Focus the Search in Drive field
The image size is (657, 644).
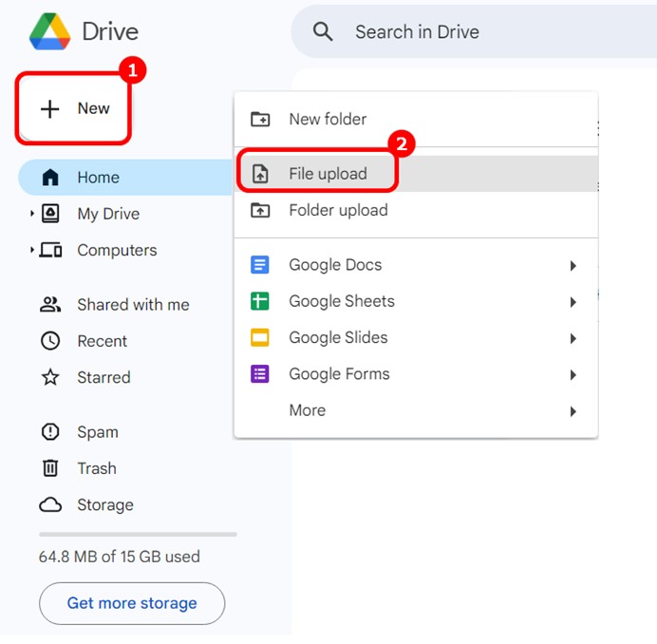(474, 32)
